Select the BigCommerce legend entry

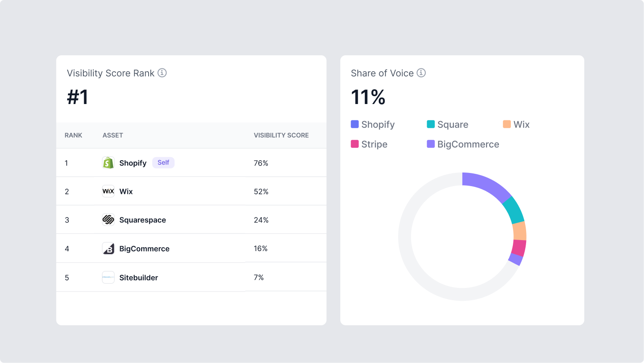tap(462, 144)
